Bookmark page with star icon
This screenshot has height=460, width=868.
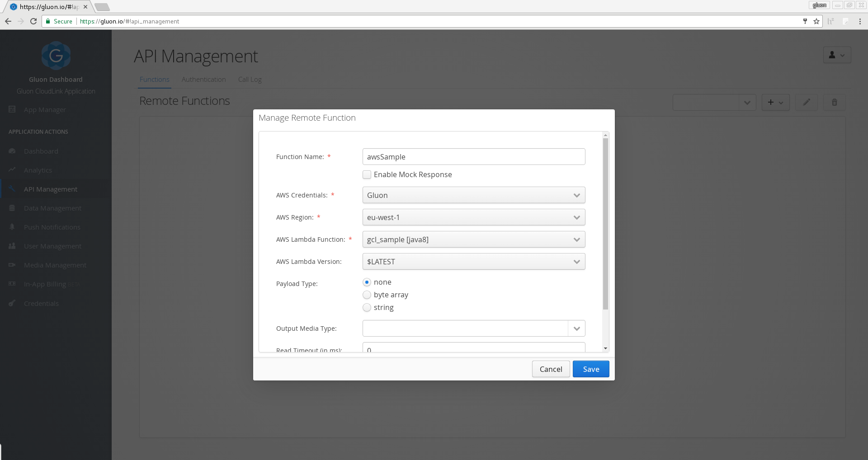(x=816, y=21)
